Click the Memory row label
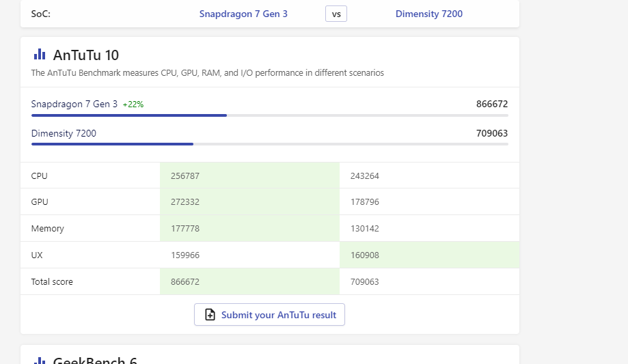This screenshot has height=364, width=628. [48, 229]
